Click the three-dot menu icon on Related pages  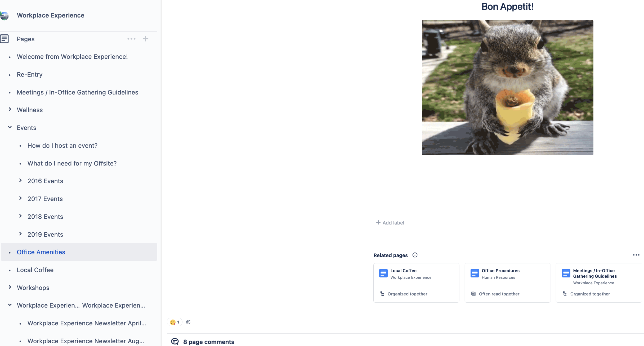tap(636, 255)
